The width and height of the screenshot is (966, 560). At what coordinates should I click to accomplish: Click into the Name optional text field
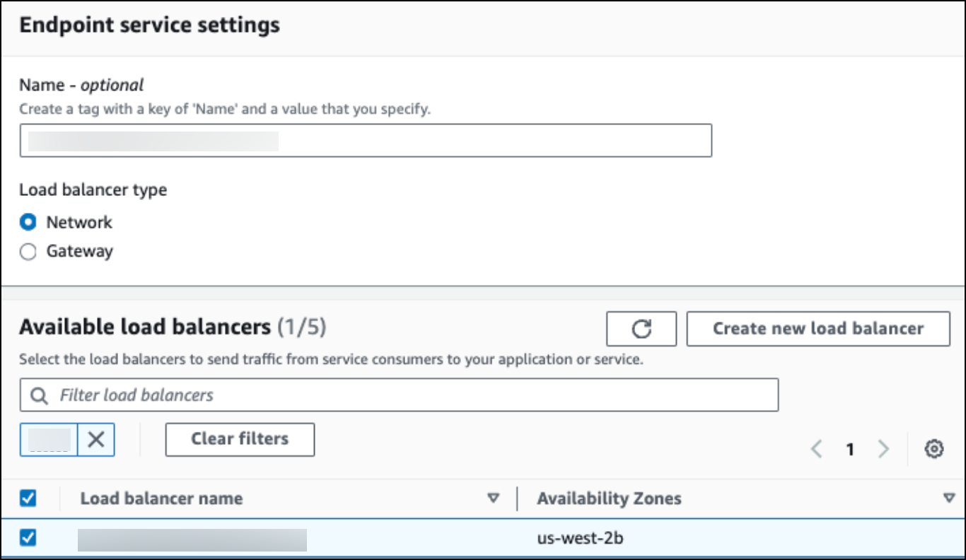click(365, 141)
